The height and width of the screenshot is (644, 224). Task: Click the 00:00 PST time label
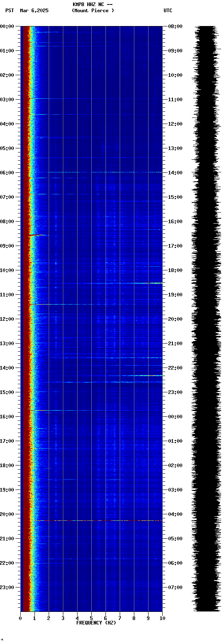(x=7, y=26)
